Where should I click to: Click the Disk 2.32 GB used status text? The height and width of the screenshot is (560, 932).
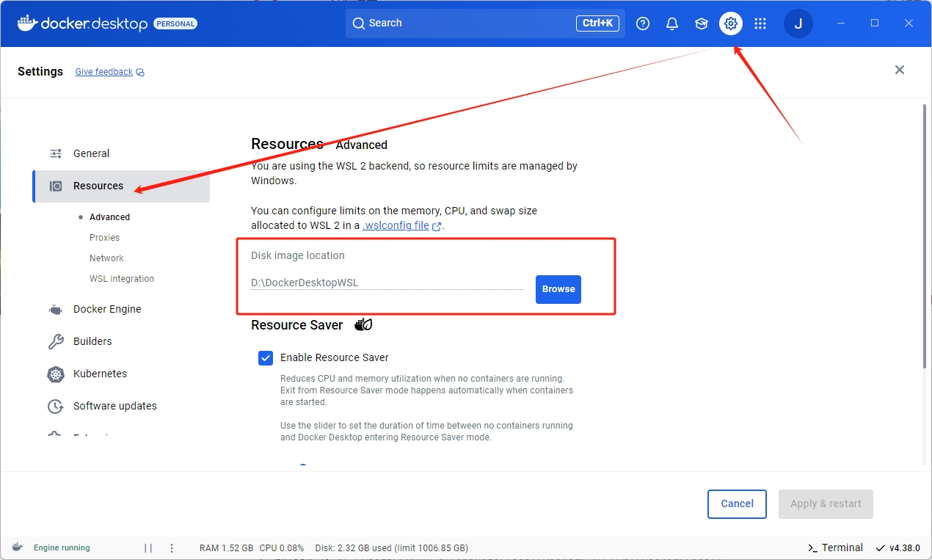pyautogui.click(x=392, y=548)
